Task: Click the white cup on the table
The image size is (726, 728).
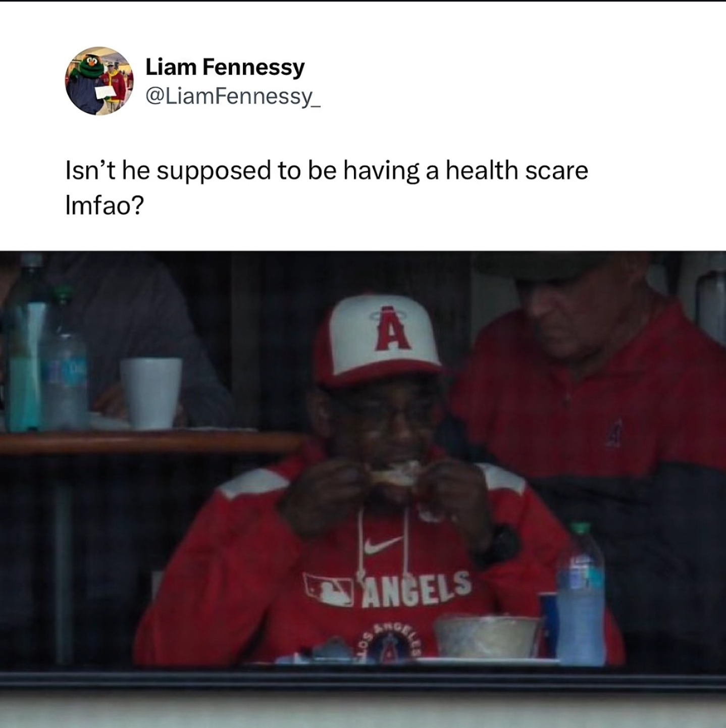Action: pyautogui.click(x=151, y=393)
